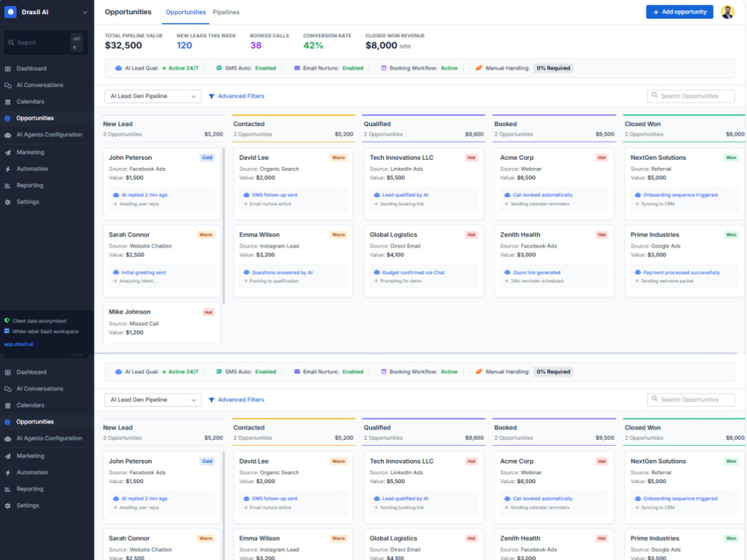
Task: Click the Add opportunity button
Action: pos(679,12)
